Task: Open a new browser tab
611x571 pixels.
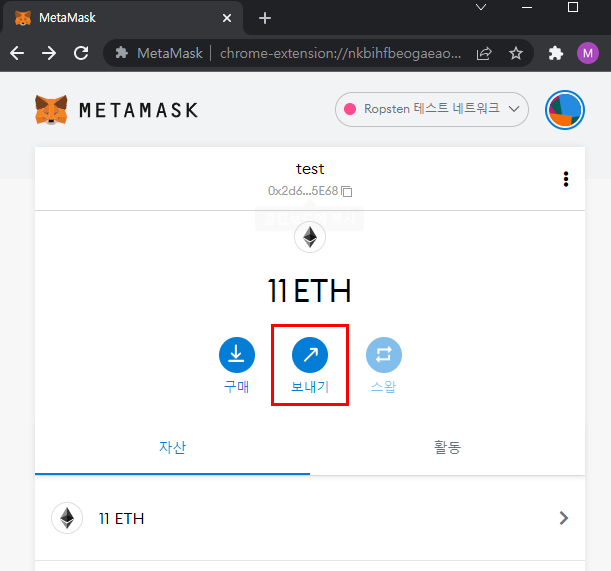Action: click(x=265, y=18)
